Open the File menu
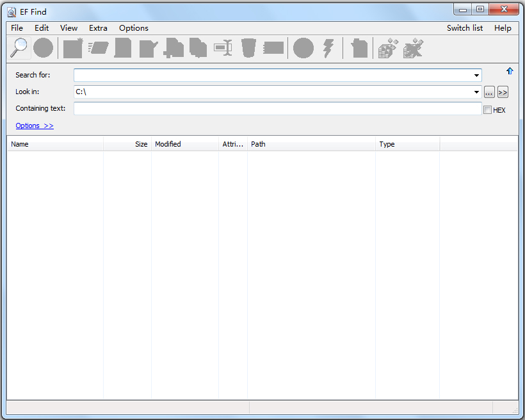 (x=17, y=28)
